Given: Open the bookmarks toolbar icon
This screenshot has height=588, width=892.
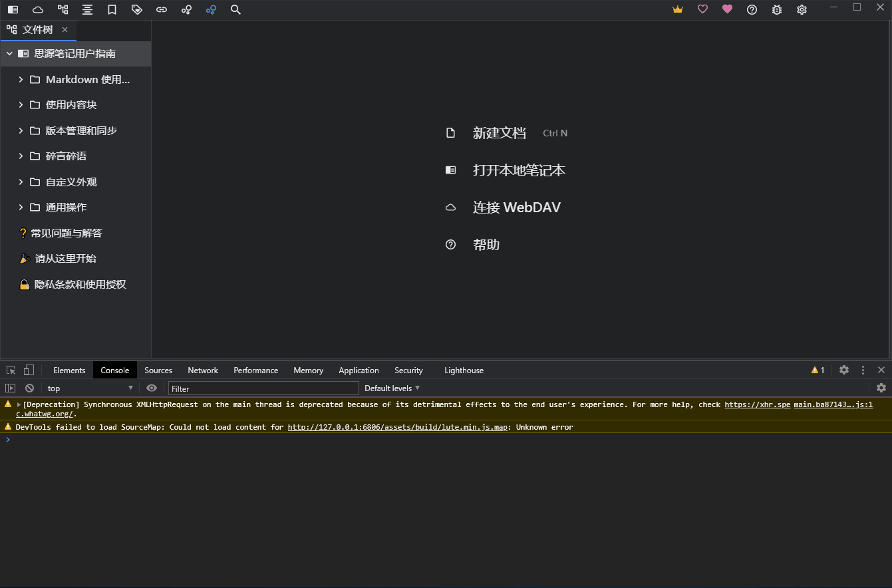Looking at the screenshot, I should (112, 10).
